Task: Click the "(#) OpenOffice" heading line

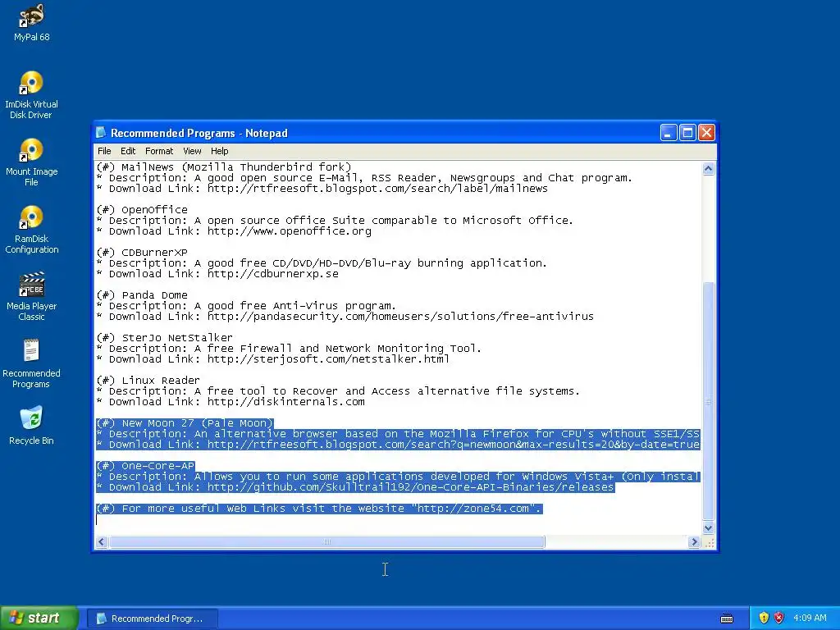Action: (142, 210)
